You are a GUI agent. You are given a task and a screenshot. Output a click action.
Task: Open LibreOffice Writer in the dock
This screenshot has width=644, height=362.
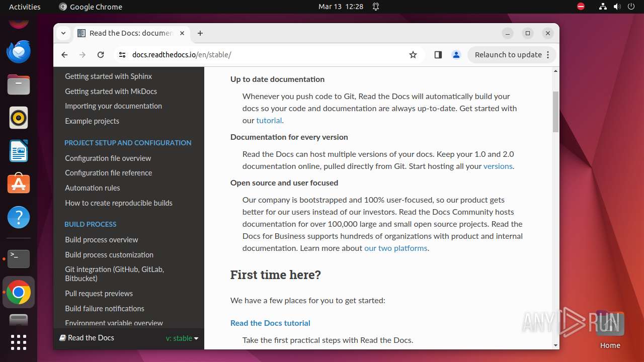[x=19, y=151]
